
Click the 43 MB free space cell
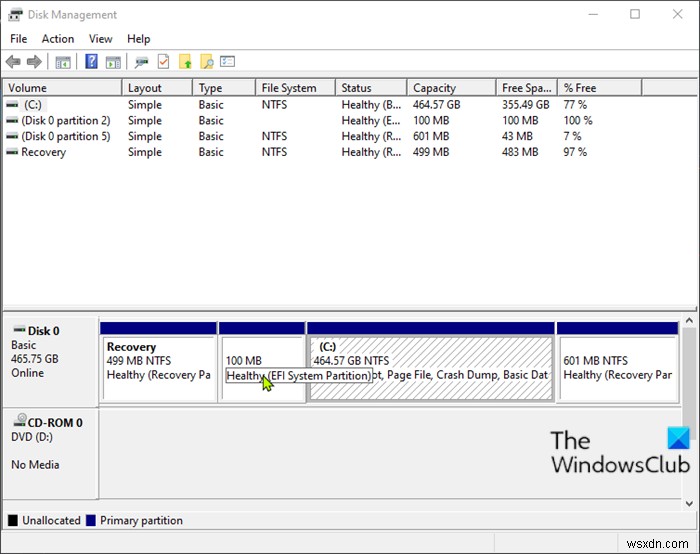pyautogui.click(x=517, y=136)
